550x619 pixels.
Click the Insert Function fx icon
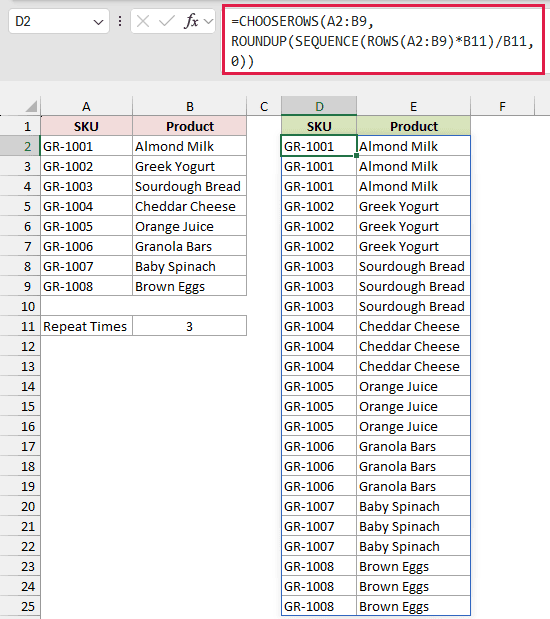pyautogui.click(x=191, y=21)
